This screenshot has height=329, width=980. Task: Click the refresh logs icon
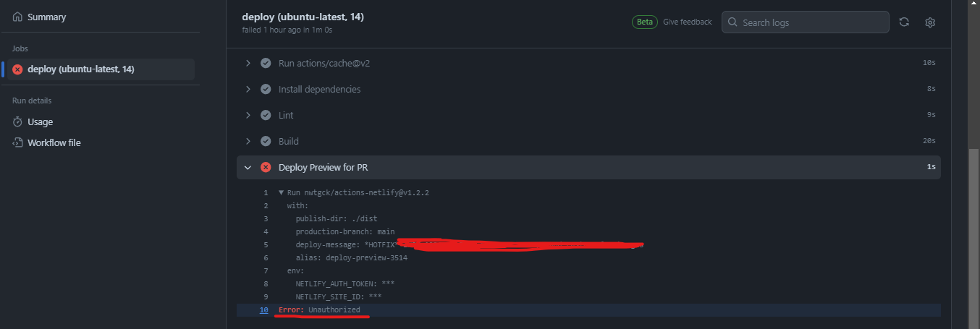[x=904, y=22]
